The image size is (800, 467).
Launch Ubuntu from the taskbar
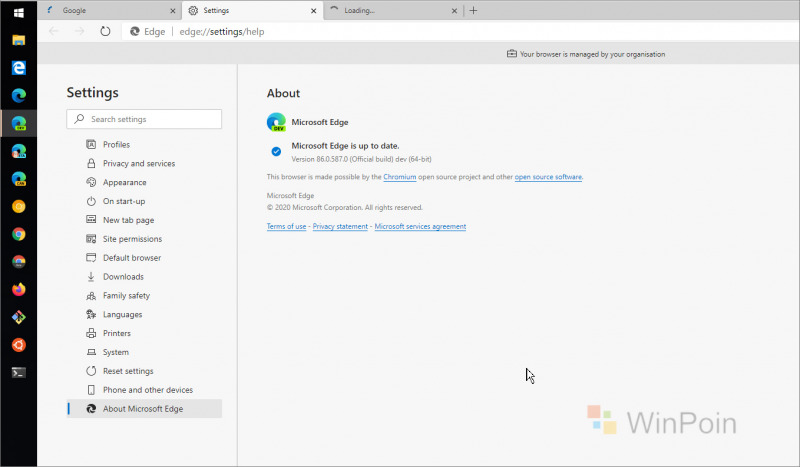(19, 345)
